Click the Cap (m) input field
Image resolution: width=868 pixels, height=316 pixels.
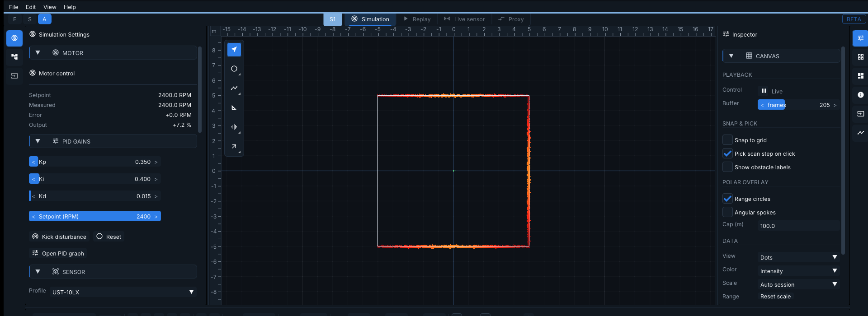click(798, 226)
